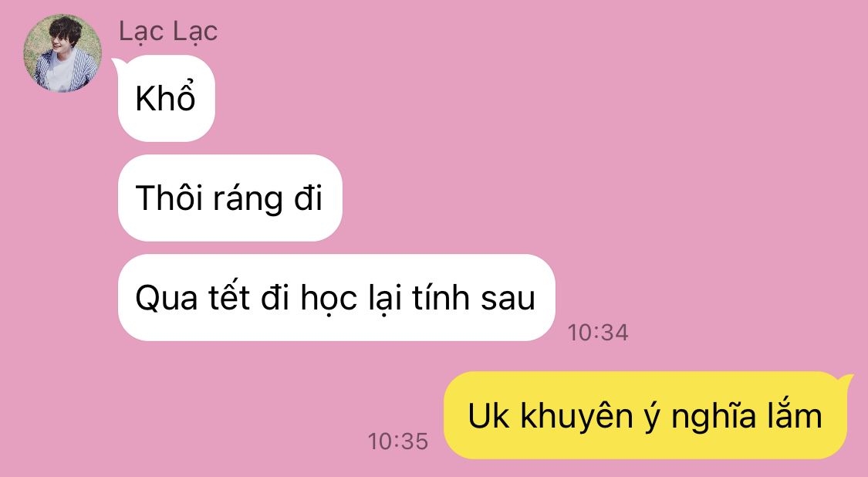The width and height of the screenshot is (868, 477).
Task: Open Lạc Lạc's round profile avatar
Action: pyautogui.click(x=62, y=53)
